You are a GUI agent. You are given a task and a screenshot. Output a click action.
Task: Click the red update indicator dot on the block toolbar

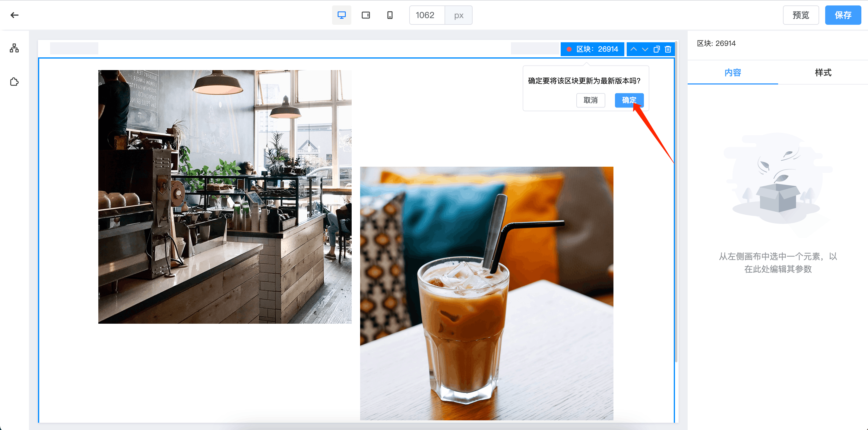coord(570,49)
